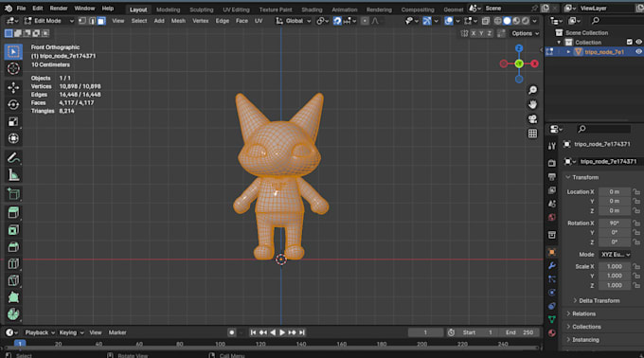Hide tripo_node_7e1 in viewport via eye
Viewport: 644px width, 358px height.
(x=638, y=52)
